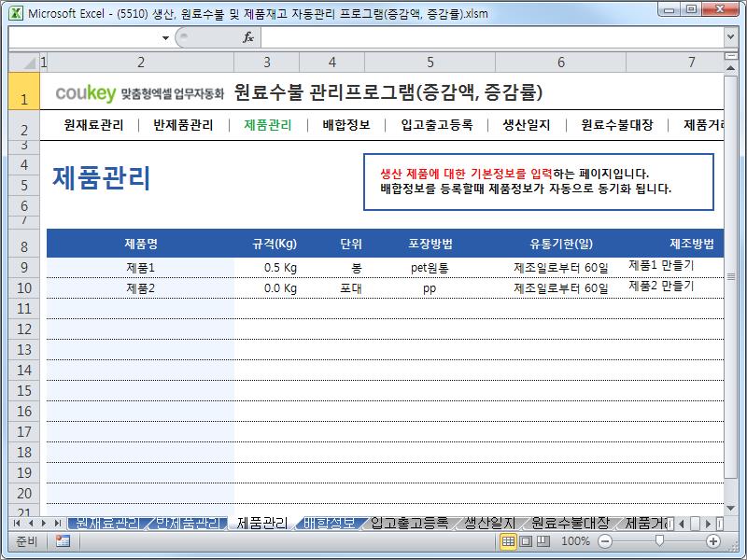Click 배합정보 navigation link
Image resolution: width=747 pixels, height=560 pixels.
coord(345,125)
